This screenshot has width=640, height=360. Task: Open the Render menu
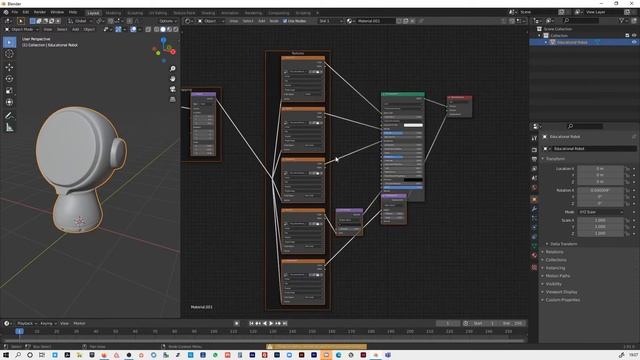[40, 12]
